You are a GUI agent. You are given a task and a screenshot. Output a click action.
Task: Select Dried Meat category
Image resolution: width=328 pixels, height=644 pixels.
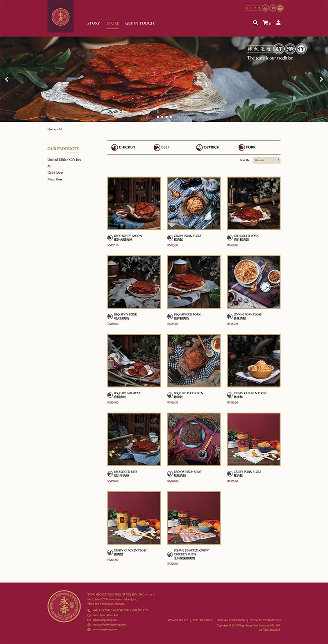pyautogui.click(x=55, y=173)
